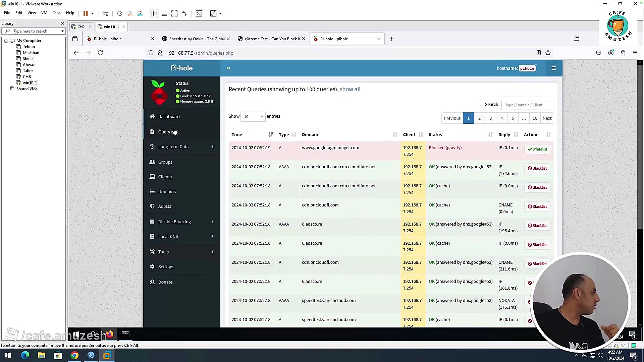The height and width of the screenshot is (362, 644).
Task: Go to Next page of queries
Action: click(547, 118)
